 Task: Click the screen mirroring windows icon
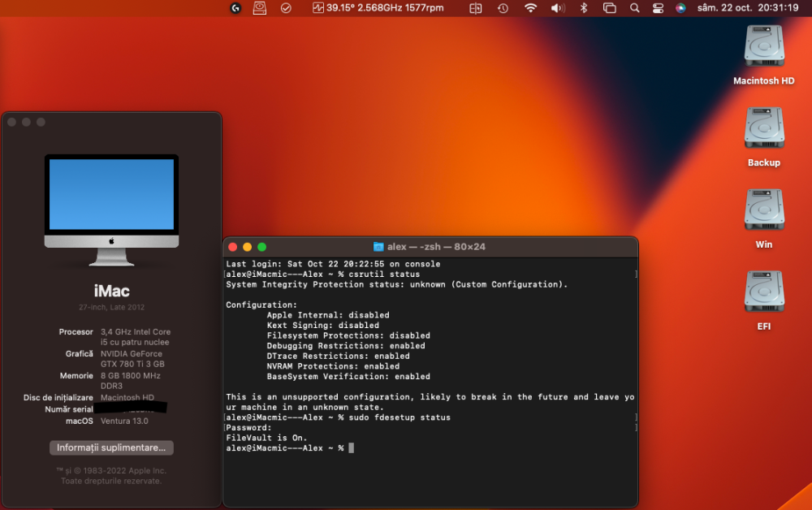click(610, 8)
